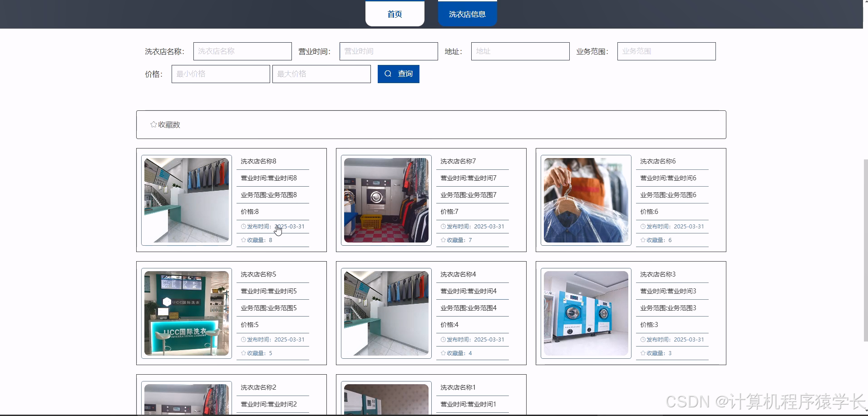Click 业务范围:业务范围6 text
The height and width of the screenshot is (416, 868).
668,195
